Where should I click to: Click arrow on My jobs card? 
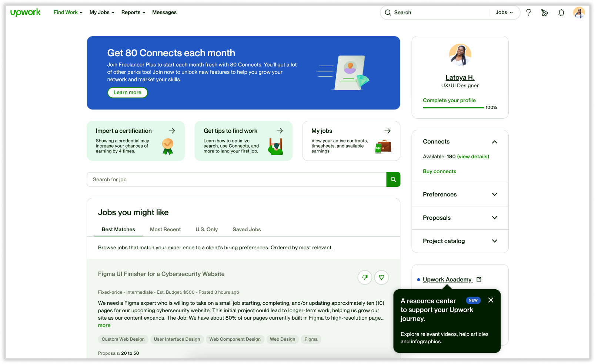[388, 131]
